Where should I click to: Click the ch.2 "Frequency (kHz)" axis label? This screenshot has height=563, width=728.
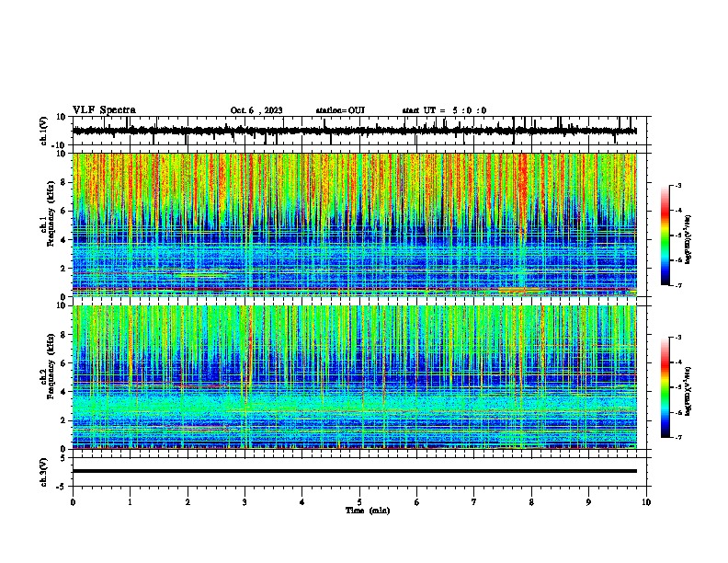[x=51, y=366]
